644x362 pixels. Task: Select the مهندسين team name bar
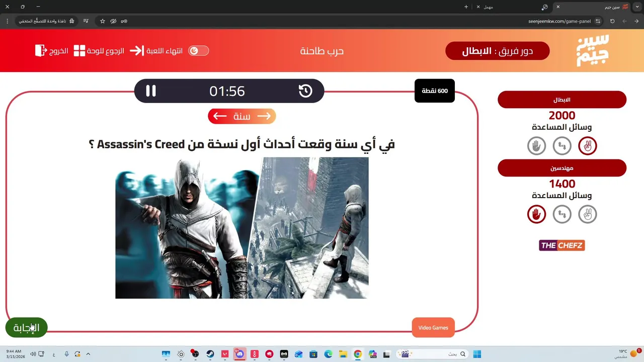click(x=562, y=168)
